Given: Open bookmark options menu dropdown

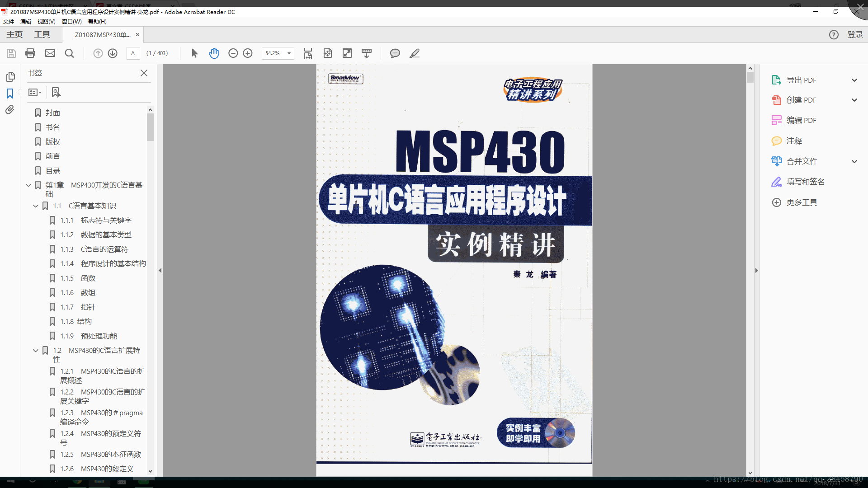Looking at the screenshot, I should (35, 92).
